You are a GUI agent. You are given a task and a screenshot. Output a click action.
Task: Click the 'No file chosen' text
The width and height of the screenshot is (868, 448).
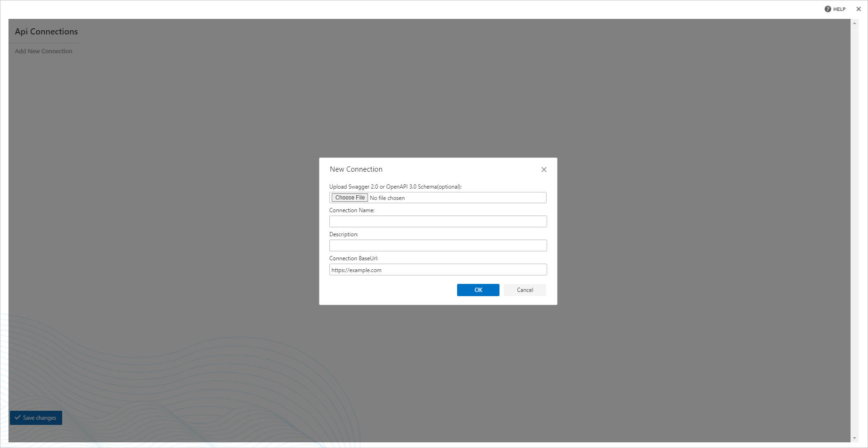coord(387,198)
